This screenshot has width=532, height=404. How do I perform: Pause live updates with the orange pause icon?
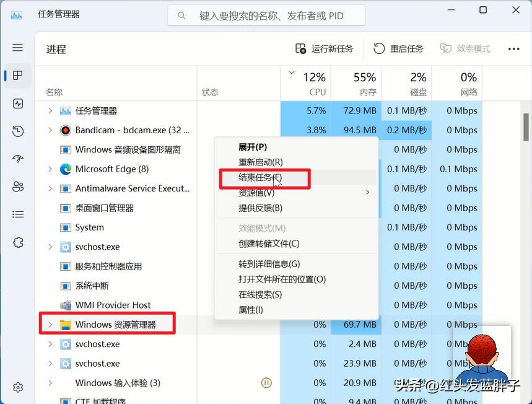click(266, 383)
